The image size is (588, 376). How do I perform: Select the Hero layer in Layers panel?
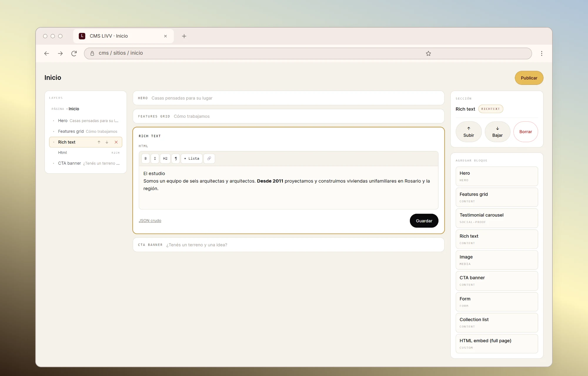[x=86, y=121]
